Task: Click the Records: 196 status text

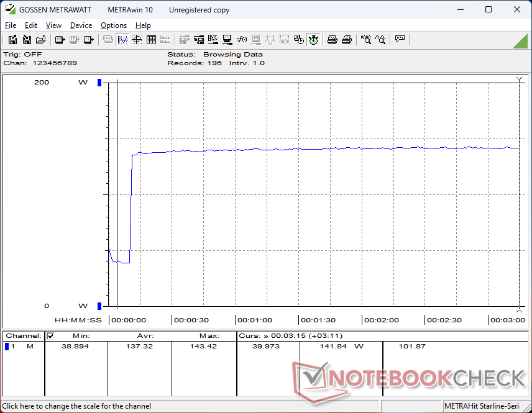Action: click(x=195, y=63)
